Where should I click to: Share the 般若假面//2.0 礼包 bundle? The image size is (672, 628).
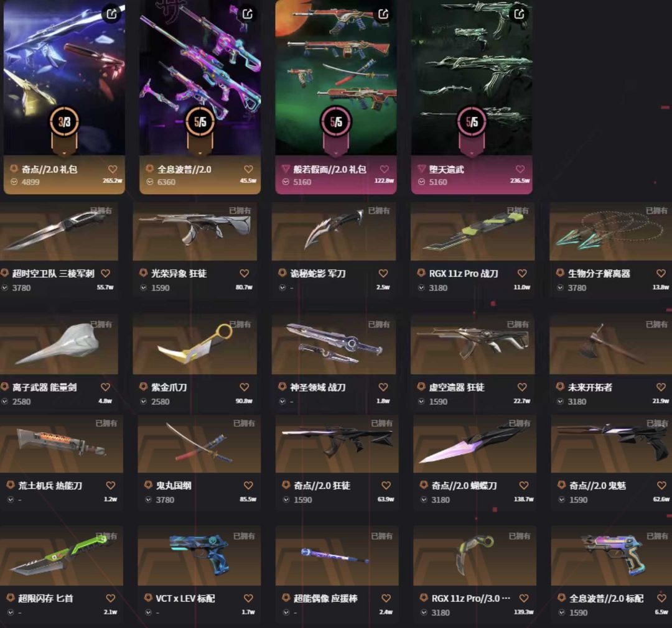(x=383, y=14)
